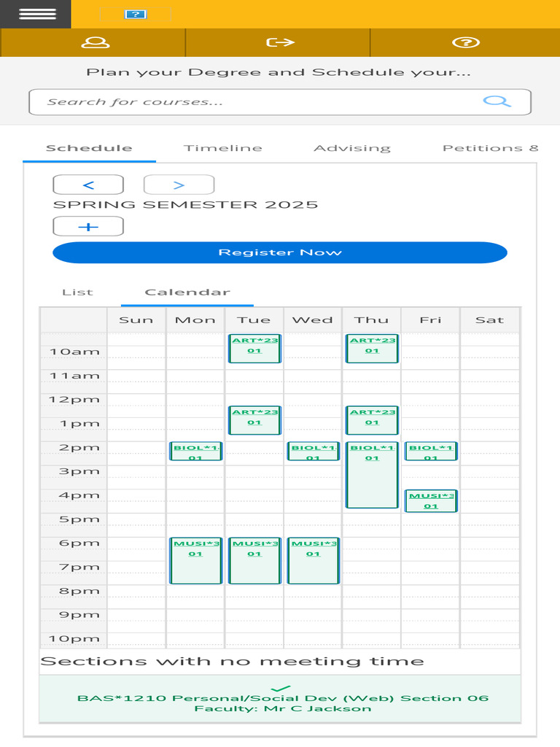560x747 pixels.
Task: Click the 10pm time label
Action: click(x=75, y=639)
